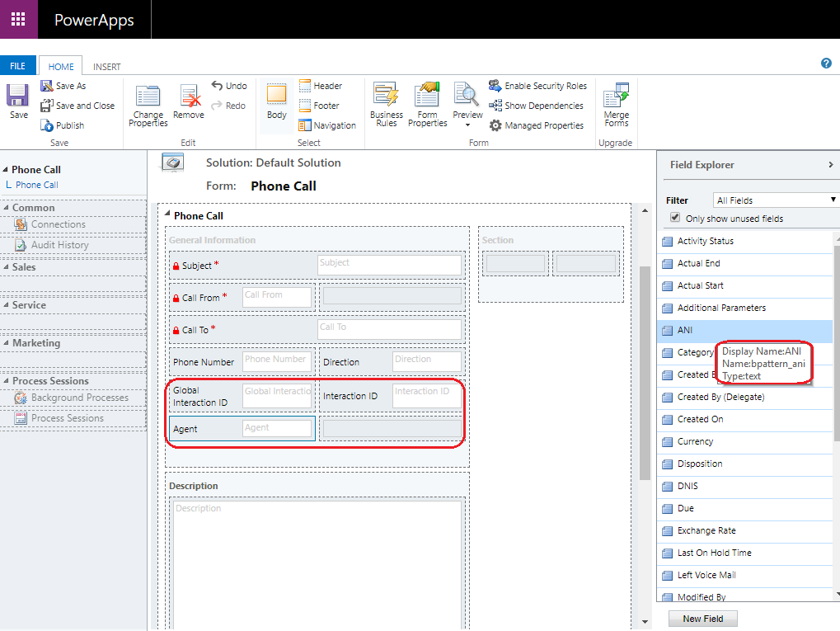Switch to the INSERT tab

coord(106,67)
